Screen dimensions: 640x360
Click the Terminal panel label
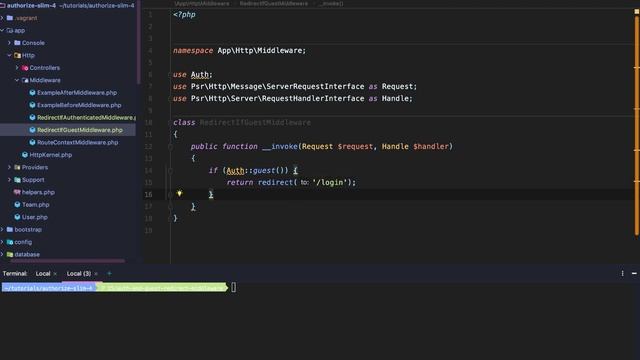(x=15, y=273)
